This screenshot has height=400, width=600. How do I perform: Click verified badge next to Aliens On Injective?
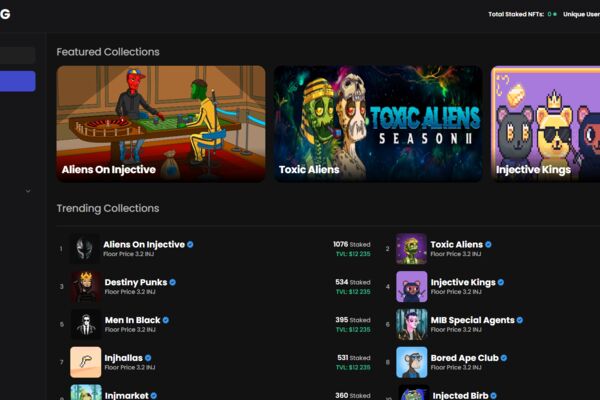tap(190, 244)
